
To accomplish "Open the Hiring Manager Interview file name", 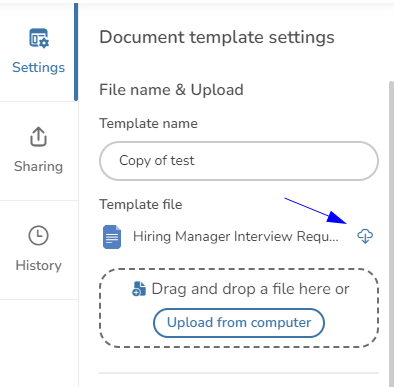I will 236,237.
